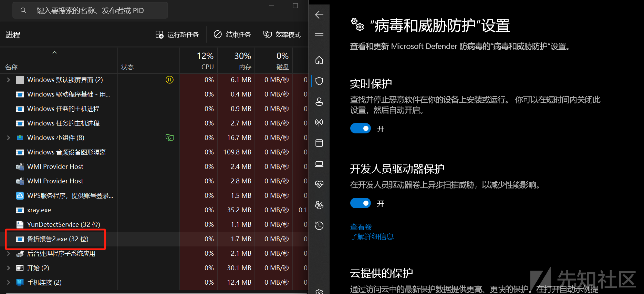The image size is (644, 294).
Task: Click the search magnifier icon in Task Manager
Action: (x=23, y=10)
